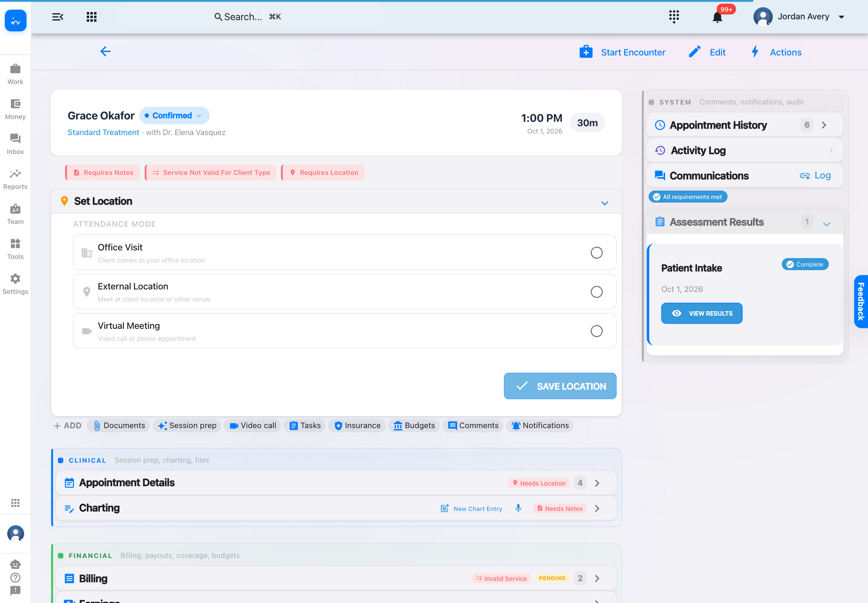Click the Save Location button
This screenshot has height=603, width=868.
point(560,386)
